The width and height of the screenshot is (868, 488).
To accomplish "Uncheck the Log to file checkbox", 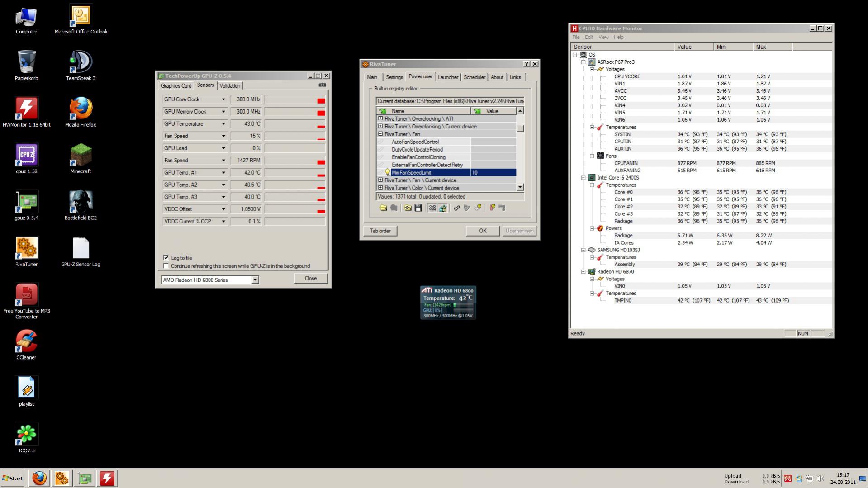I will (x=166, y=258).
